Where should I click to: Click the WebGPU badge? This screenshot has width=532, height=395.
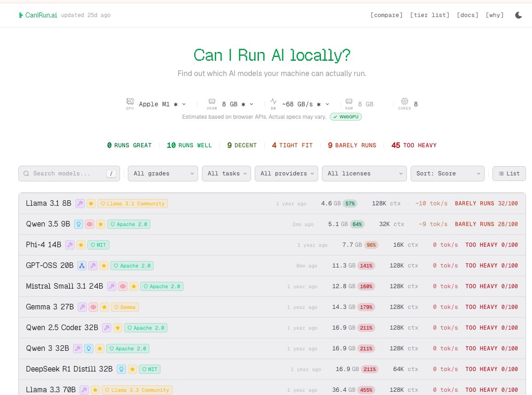pos(346,117)
